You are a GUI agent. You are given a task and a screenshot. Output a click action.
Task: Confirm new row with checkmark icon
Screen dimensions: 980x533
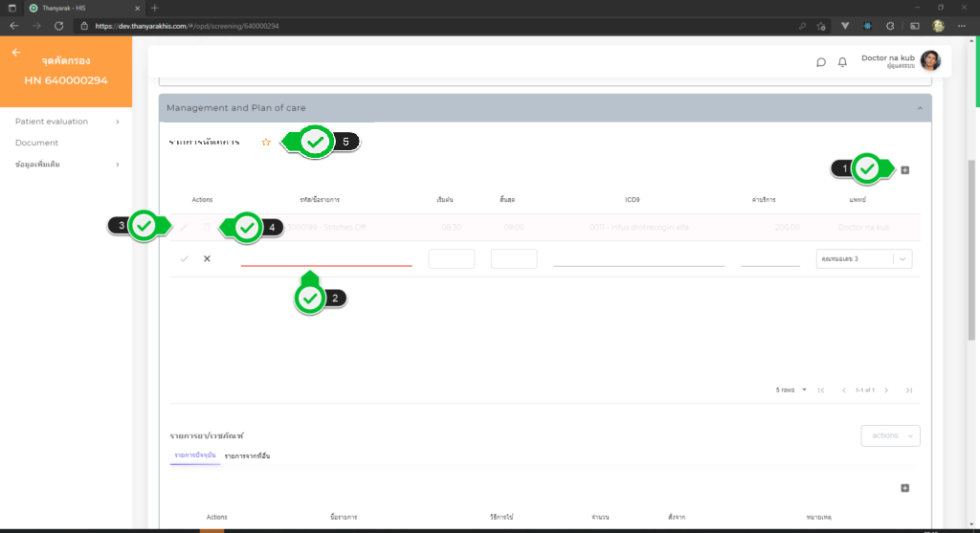point(184,258)
